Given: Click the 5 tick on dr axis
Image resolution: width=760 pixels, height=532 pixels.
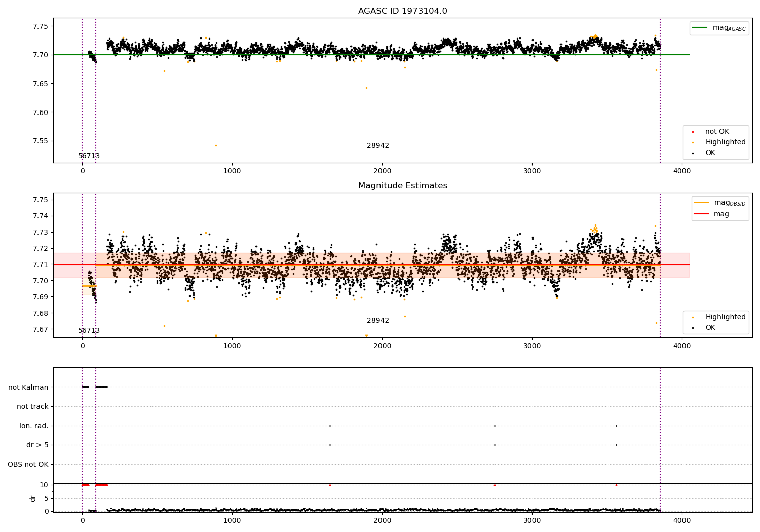Looking at the screenshot, I should [x=46, y=498].
